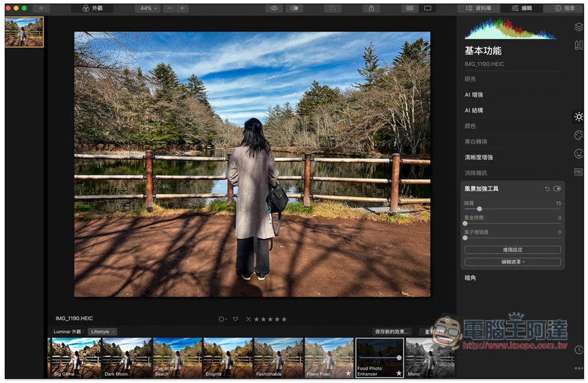Screen dimensions: 588x383
Task: Select the Creative palette icon
Action: (579, 135)
